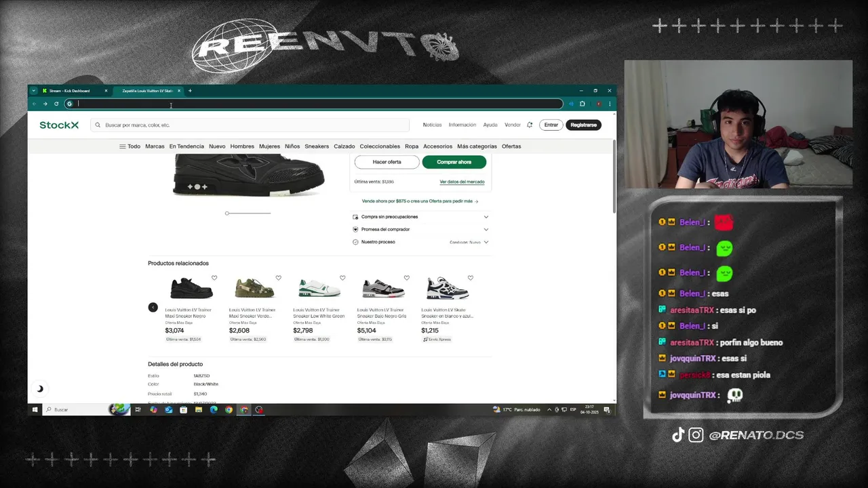Viewport: 868px width, 488px height.
Task: Open Ver datos del mercado link
Action: pyautogui.click(x=462, y=182)
